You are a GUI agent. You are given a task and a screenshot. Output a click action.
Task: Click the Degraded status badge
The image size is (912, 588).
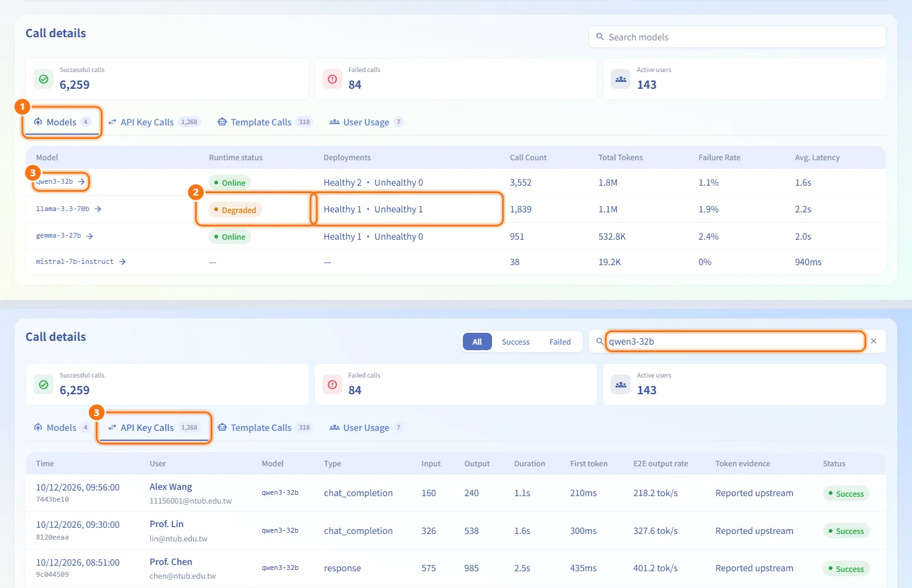point(235,210)
